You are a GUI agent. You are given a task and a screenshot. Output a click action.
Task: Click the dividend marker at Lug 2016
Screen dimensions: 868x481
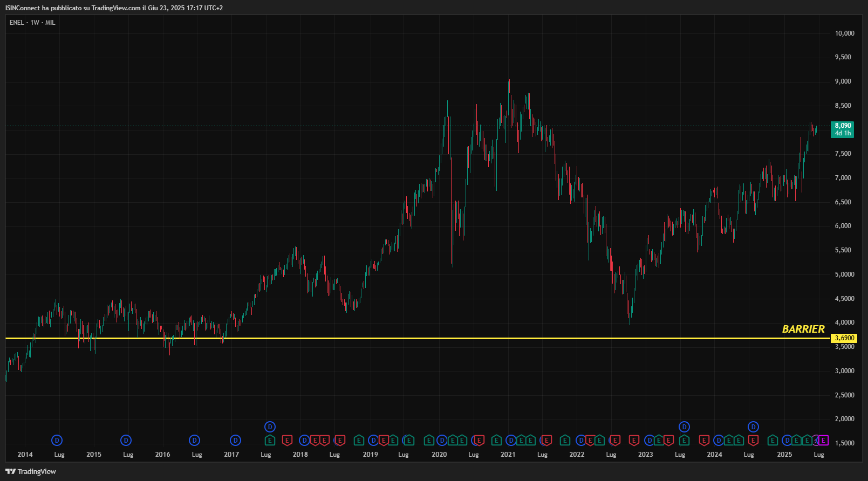[x=195, y=441]
